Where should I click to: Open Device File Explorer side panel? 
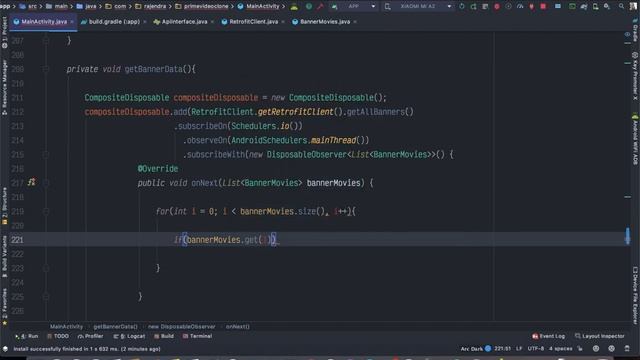[635, 295]
